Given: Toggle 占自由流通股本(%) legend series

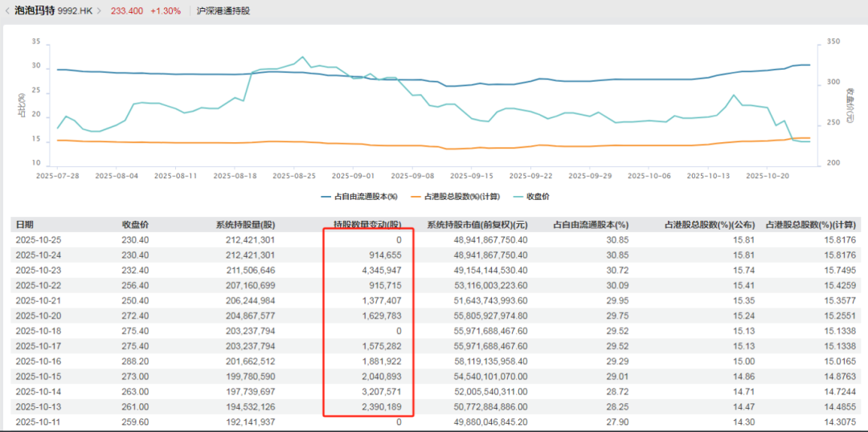Looking at the screenshot, I should click(x=361, y=196).
